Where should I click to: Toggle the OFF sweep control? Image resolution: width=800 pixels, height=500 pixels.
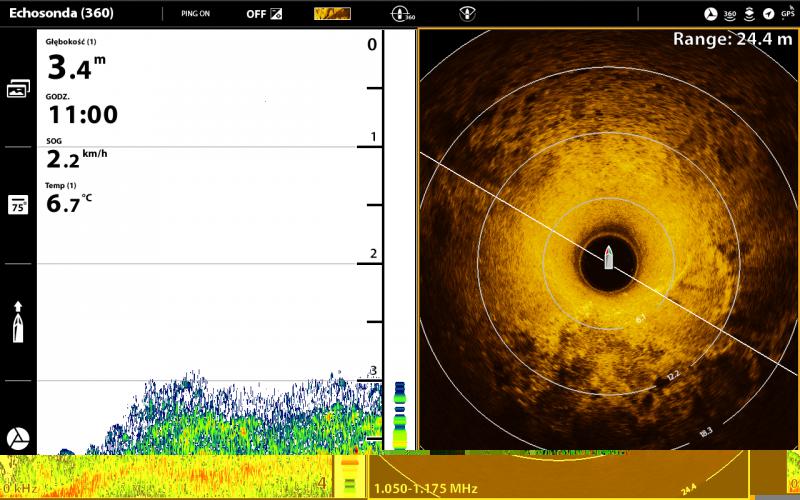[x=262, y=14]
